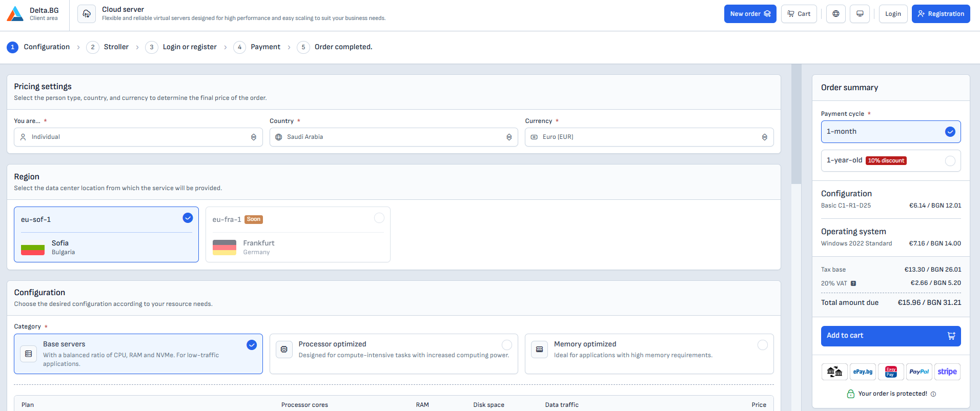Click the 20% VAT help icon
The height and width of the screenshot is (411, 980).
(x=853, y=283)
